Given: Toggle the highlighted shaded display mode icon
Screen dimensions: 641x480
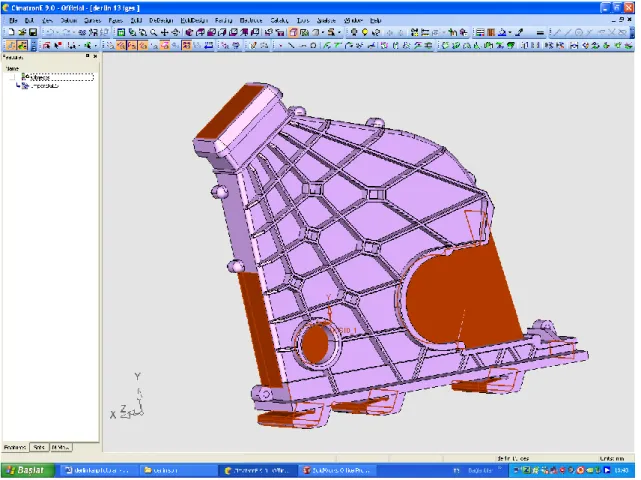Looking at the screenshot, I should tap(293, 32).
